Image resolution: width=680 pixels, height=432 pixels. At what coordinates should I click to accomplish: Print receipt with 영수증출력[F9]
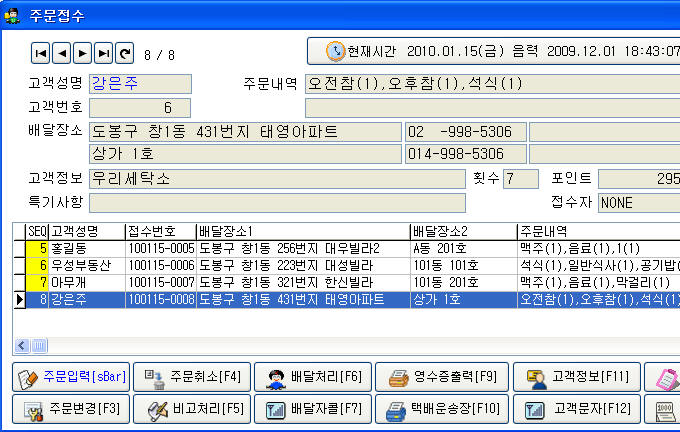[x=442, y=377]
